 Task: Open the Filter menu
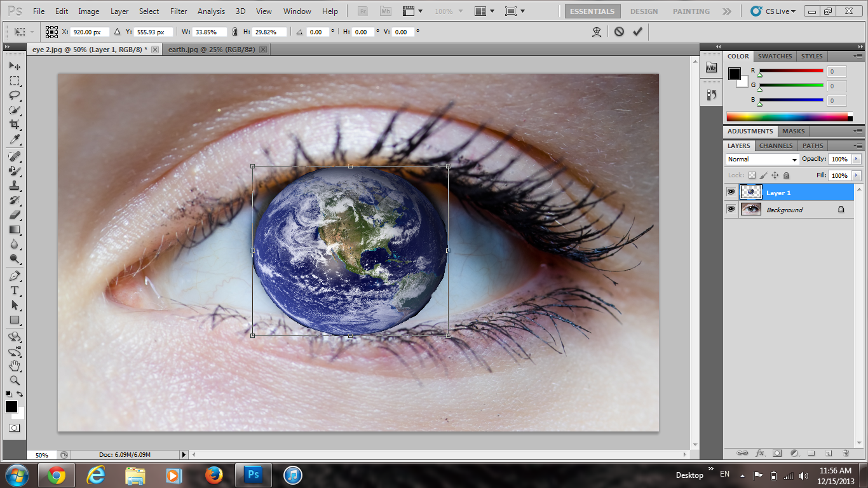pyautogui.click(x=178, y=11)
